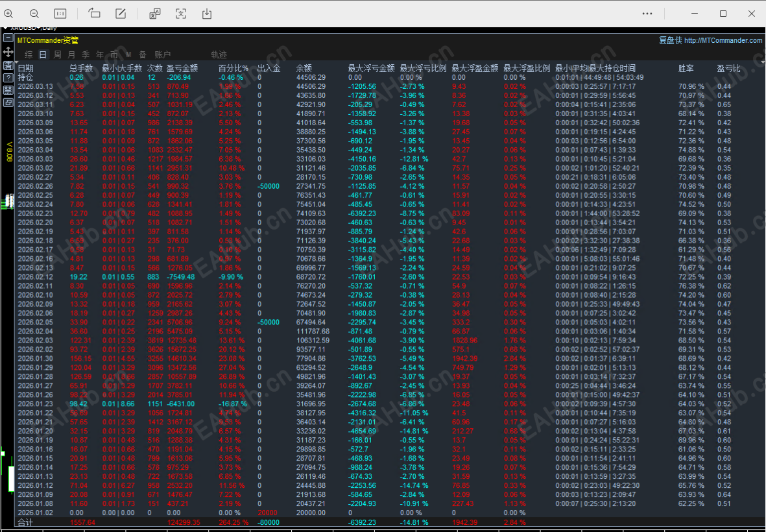Click the 清 clear icon in sidebar
Viewport: 766px width, 532px height.
(x=8, y=66)
